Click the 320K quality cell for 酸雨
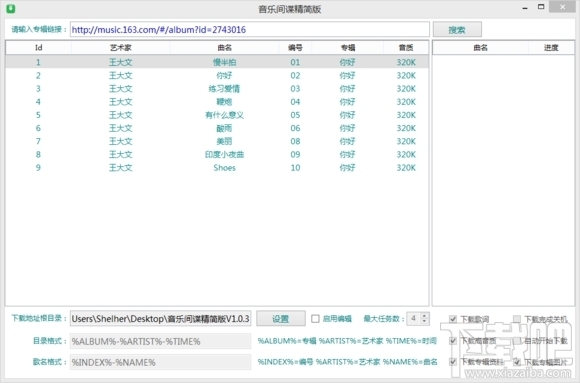Image resolution: width=580 pixels, height=383 pixels. (x=406, y=128)
